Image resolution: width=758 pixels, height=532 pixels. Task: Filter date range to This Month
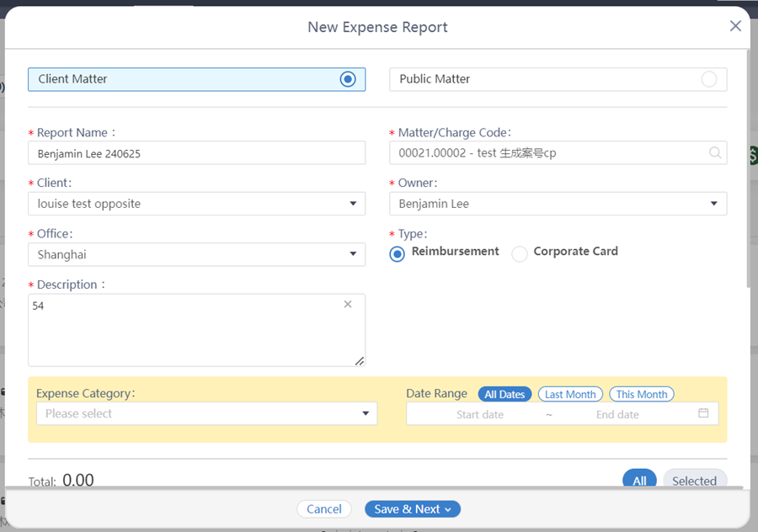coord(641,394)
